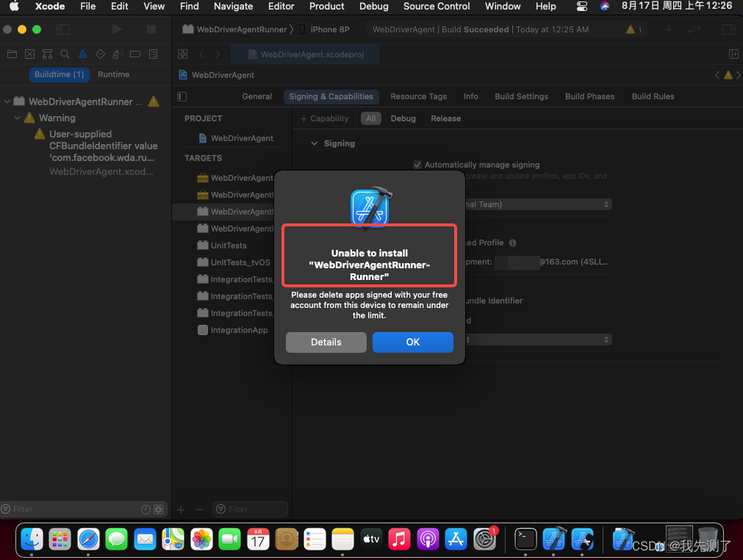Open the Report navigator list icon

(x=153, y=54)
